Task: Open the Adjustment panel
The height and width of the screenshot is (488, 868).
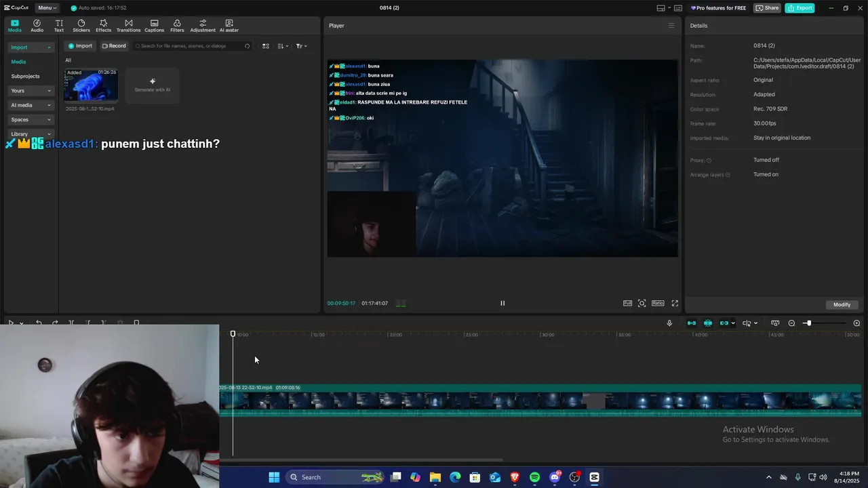Action: click(203, 26)
